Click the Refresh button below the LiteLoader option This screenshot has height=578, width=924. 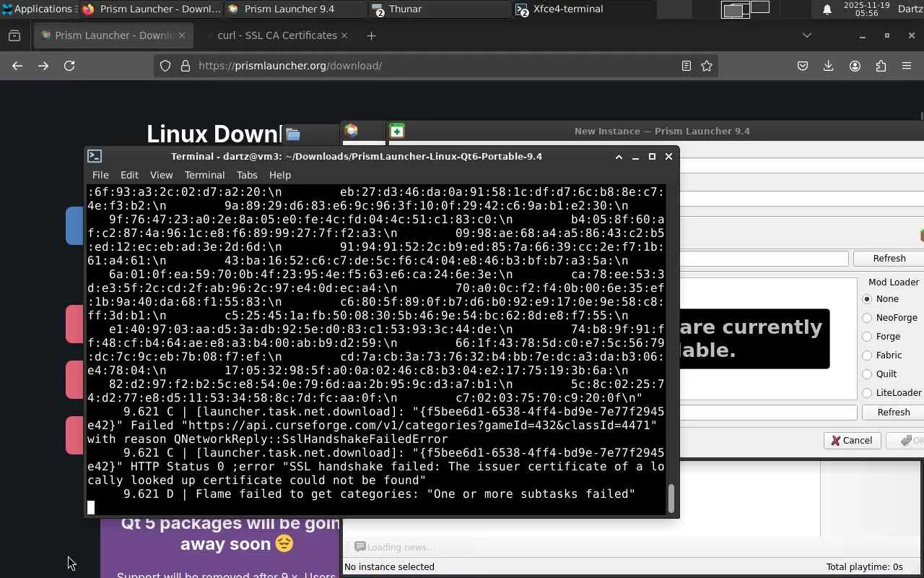pyautogui.click(x=893, y=412)
